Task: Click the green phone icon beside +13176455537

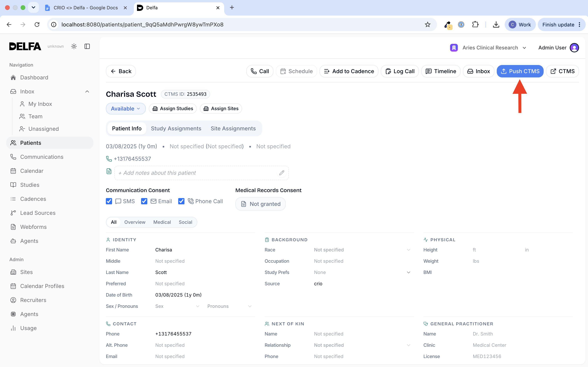Action: tap(109, 159)
